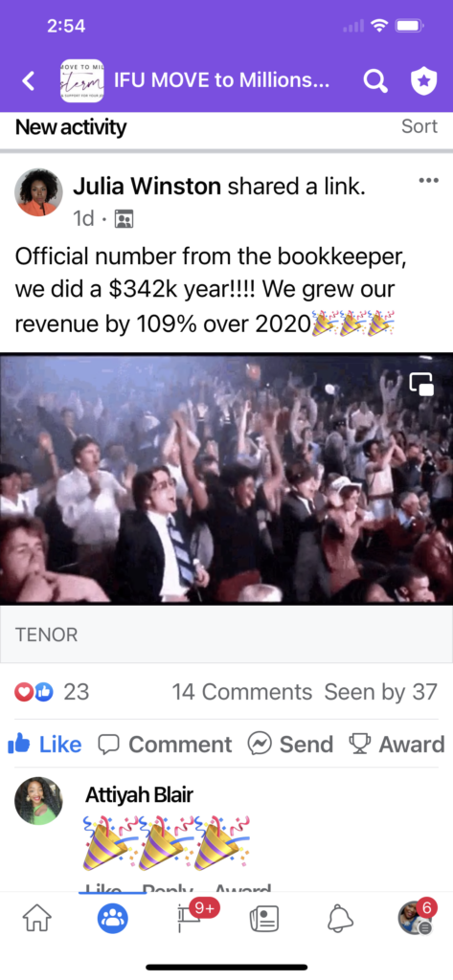The height and width of the screenshot is (980, 453).
Task: Open the Sort options for activity
Action: pos(419,126)
